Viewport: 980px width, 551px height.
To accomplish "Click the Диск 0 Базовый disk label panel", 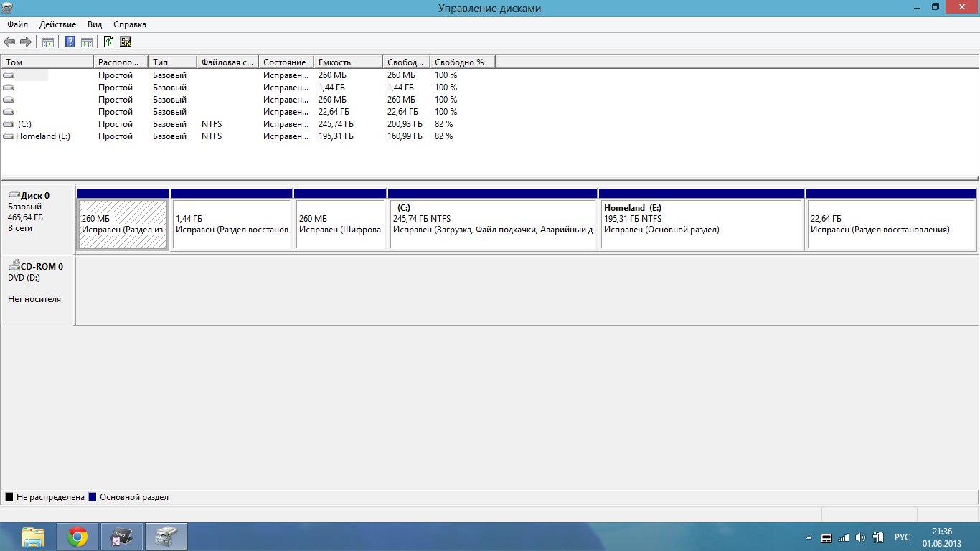I will 38,219.
